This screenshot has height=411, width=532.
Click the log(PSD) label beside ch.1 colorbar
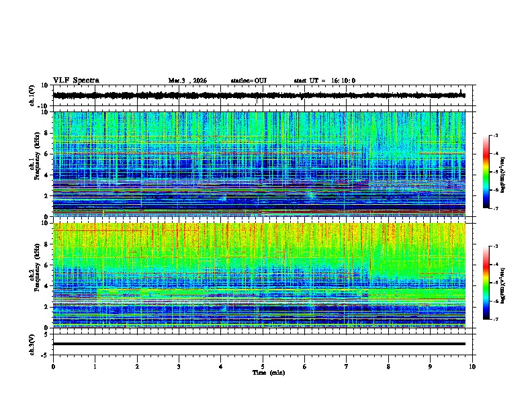tap(503, 175)
